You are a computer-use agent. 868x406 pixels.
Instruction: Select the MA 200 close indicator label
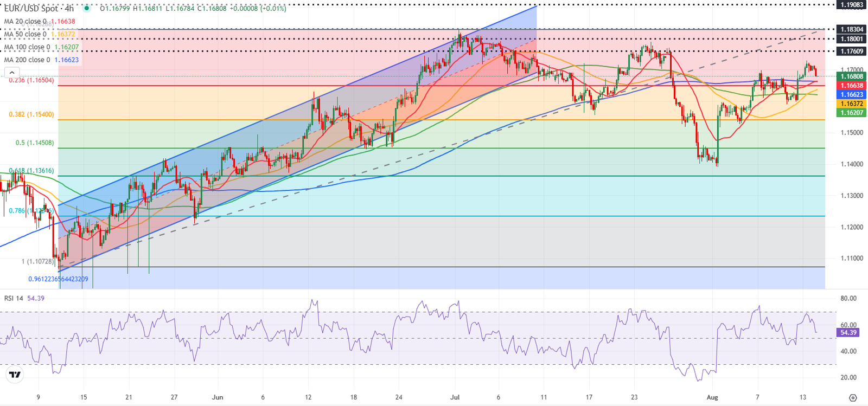(27, 60)
